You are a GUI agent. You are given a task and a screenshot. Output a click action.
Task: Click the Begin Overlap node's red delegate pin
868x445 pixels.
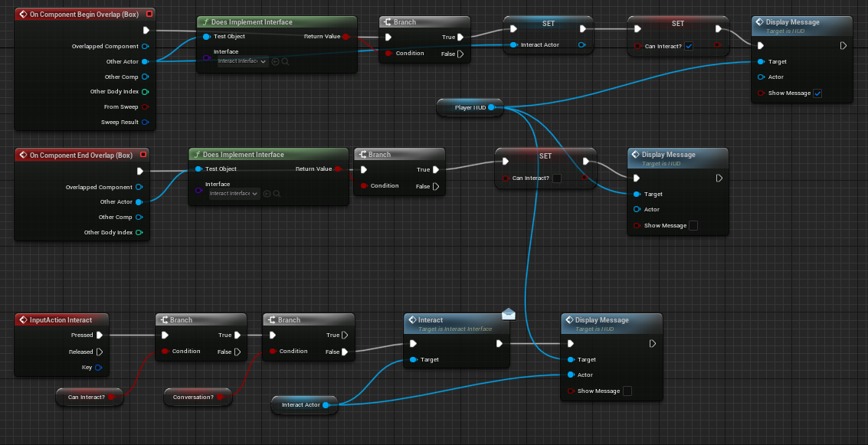[x=149, y=14]
